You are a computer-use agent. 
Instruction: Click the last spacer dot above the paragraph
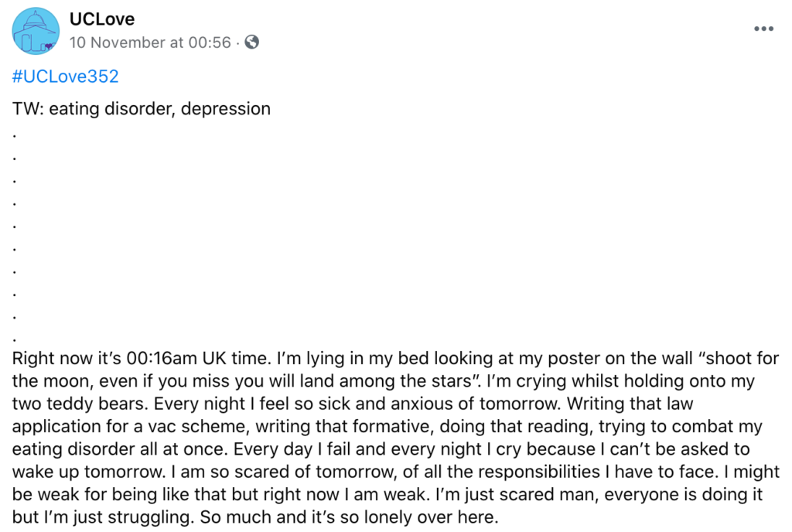point(15,339)
